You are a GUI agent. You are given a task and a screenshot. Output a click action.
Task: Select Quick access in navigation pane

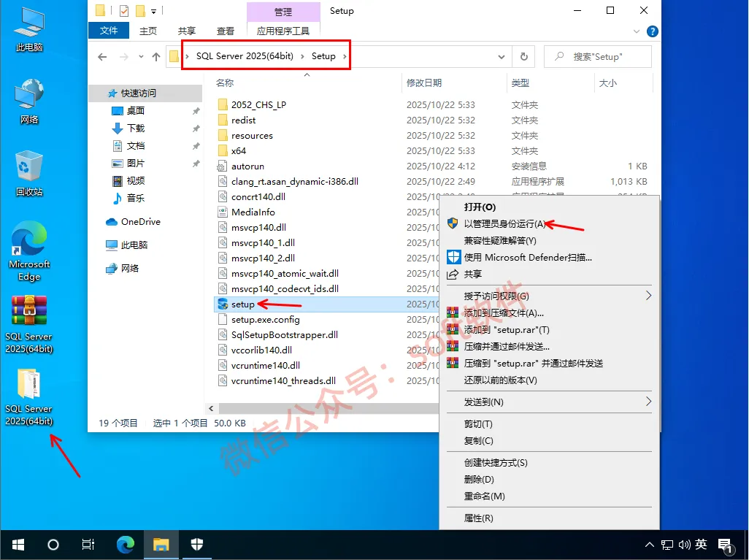pos(146,93)
